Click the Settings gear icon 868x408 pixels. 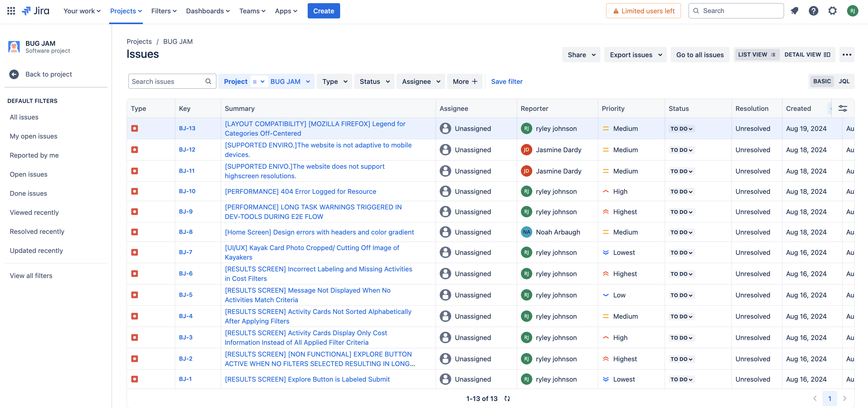[x=832, y=10]
